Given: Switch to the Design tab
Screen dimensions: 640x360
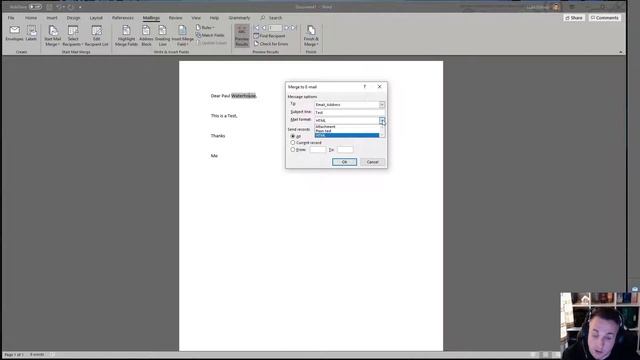Looking at the screenshot, I should [73, 18].
